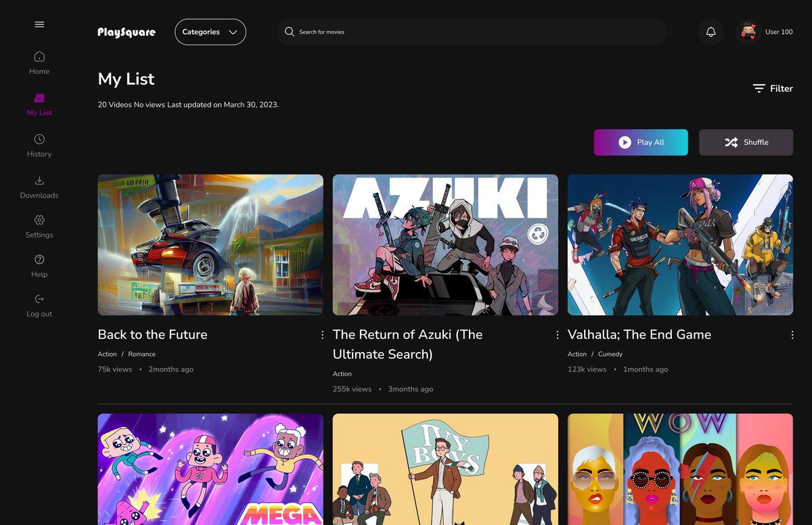This screenshot has height=525, width=812.
Task: Click the Help question mark icon
Action: [x=39, y=259]
